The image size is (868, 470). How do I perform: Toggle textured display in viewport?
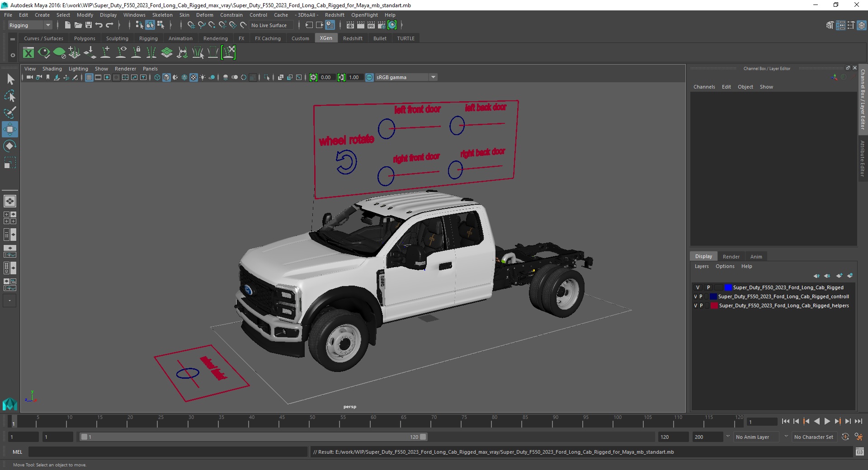click(193, 78)
